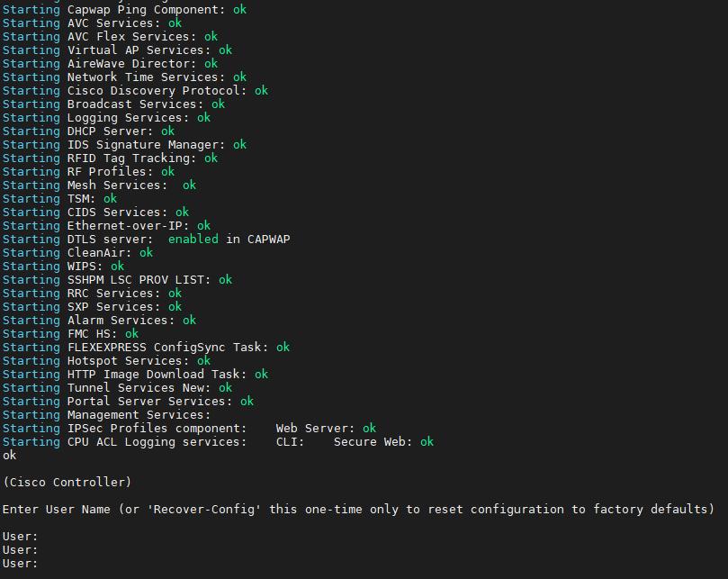Click the 'Network Time Services' line
This screenshot has width=728, height=579.
click(x=124, y=77)
